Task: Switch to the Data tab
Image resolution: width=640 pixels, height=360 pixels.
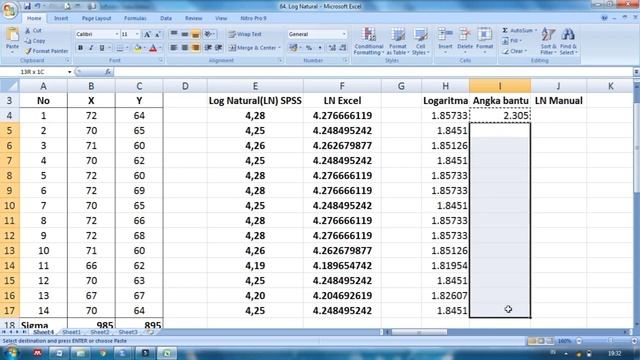Action: point(166,18)
